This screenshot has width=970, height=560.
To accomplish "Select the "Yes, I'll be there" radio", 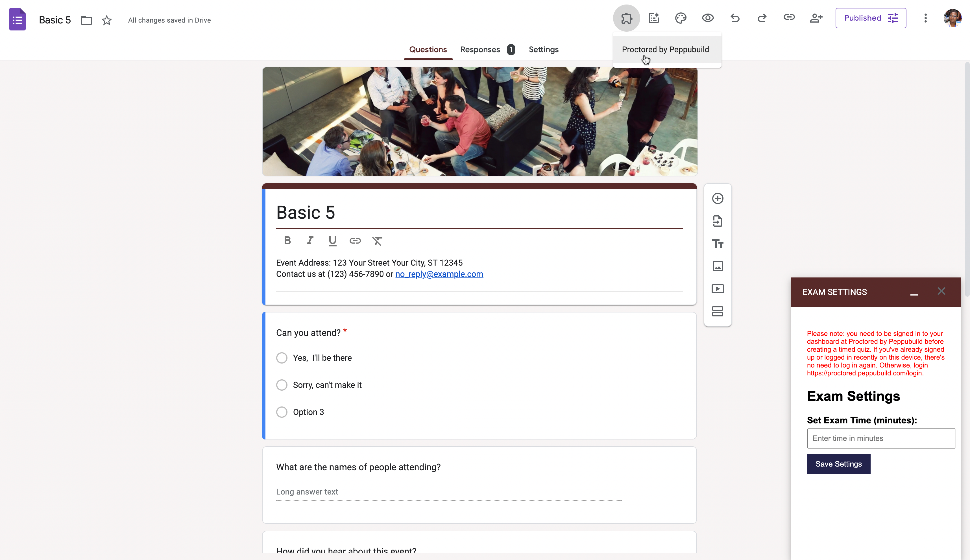I will [282, 358].
